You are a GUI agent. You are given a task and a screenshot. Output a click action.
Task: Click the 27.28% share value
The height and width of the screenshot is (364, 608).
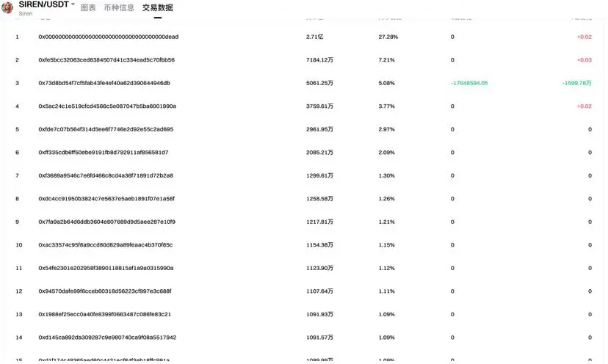point(388,37)
